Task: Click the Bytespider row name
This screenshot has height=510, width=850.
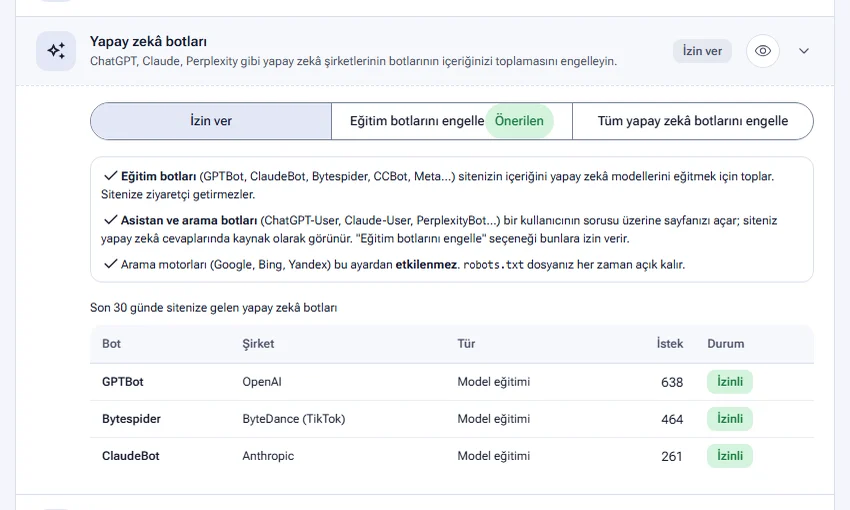Action: tap(131, 419)
